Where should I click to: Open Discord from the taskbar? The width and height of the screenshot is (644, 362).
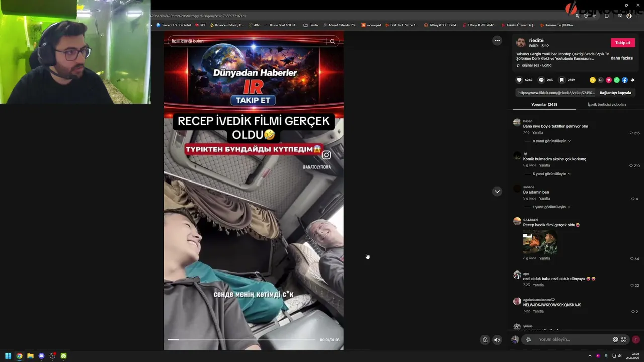pos(41,356)
